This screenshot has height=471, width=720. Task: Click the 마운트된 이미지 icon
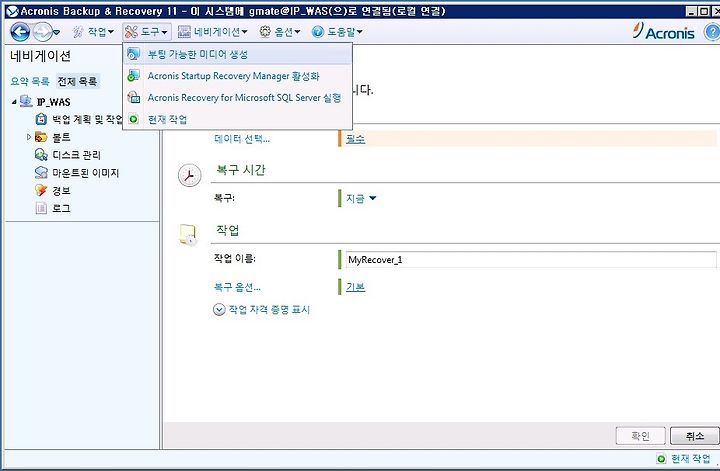pos(41,173)
